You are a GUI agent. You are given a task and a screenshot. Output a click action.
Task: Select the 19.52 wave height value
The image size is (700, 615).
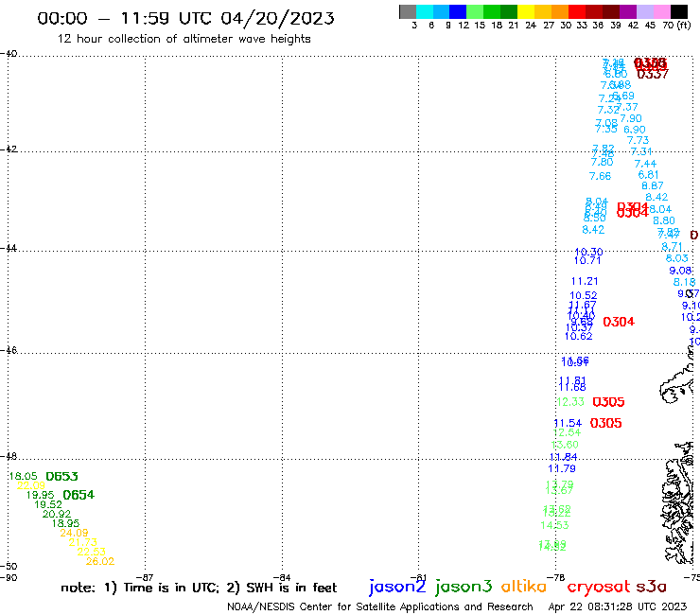tap(48, 504)
